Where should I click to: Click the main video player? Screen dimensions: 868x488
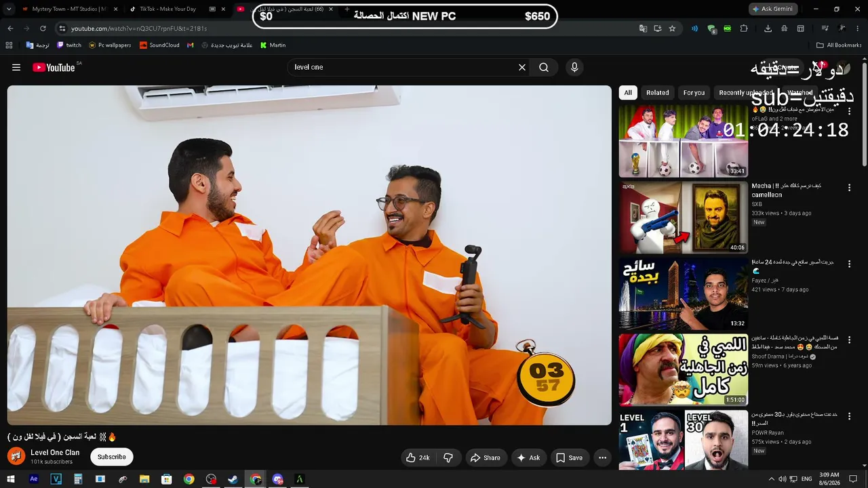[x=309, y=256]
